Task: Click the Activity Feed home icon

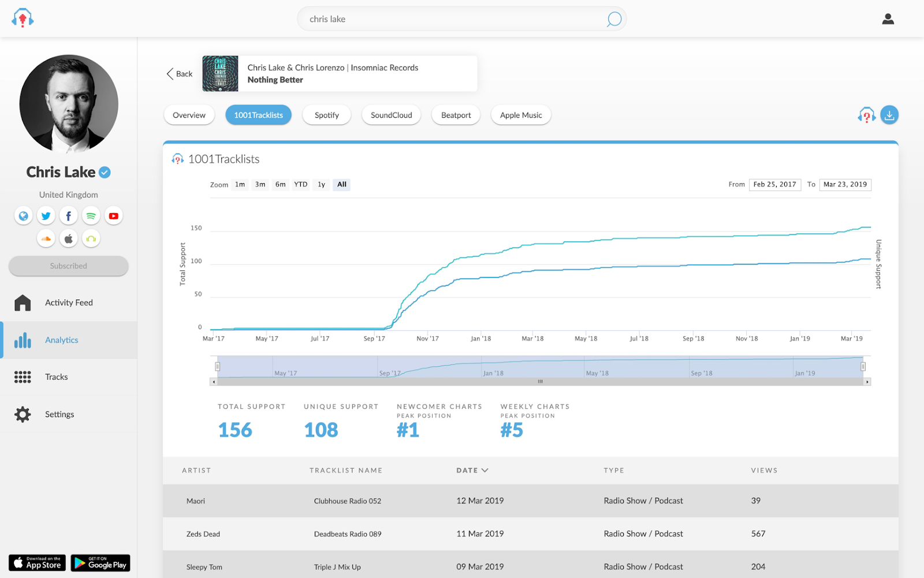Action: (23, 303)
